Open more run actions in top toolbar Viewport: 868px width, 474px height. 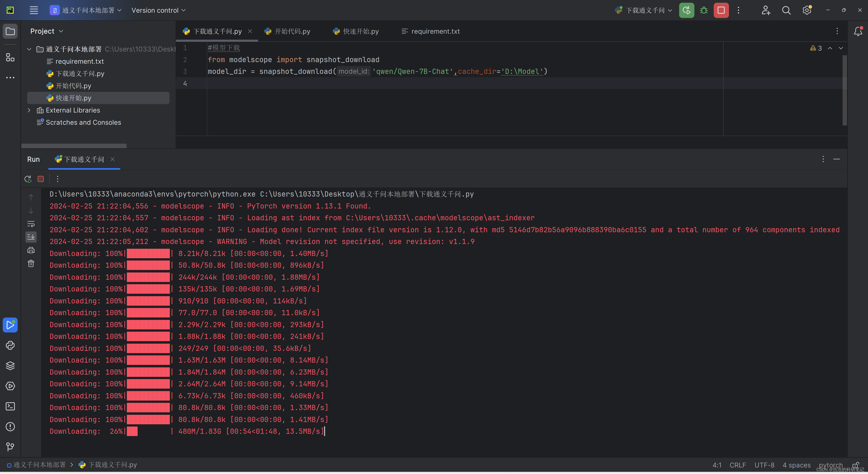click(x=738, y=10)
